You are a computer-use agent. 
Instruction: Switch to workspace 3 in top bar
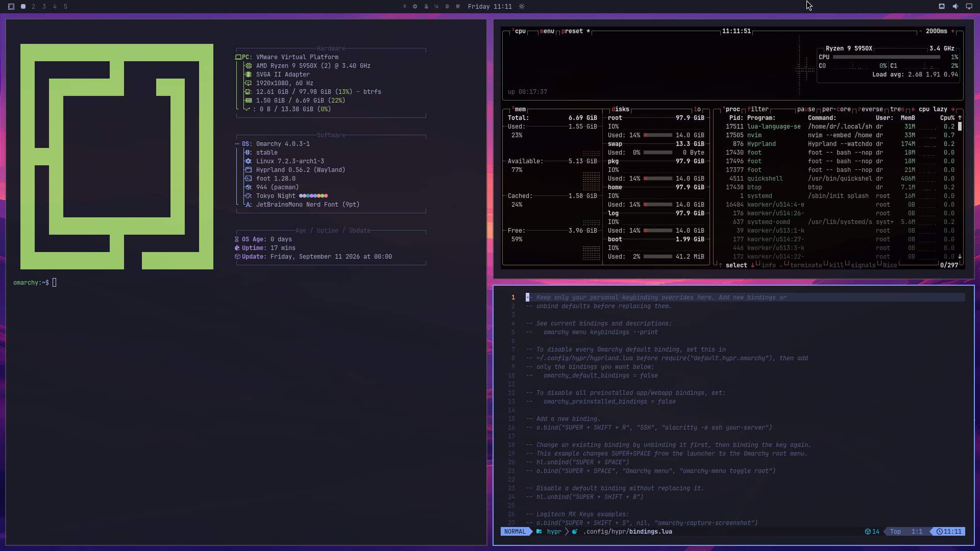point(44,7)
